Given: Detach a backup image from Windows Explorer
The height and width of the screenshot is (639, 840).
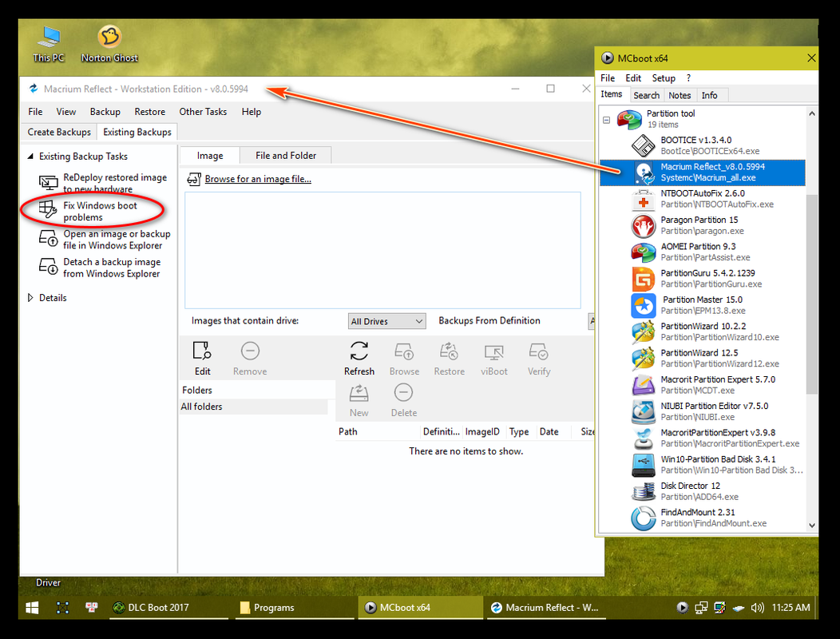Looking at the screenshot, I should click(100, 268).
